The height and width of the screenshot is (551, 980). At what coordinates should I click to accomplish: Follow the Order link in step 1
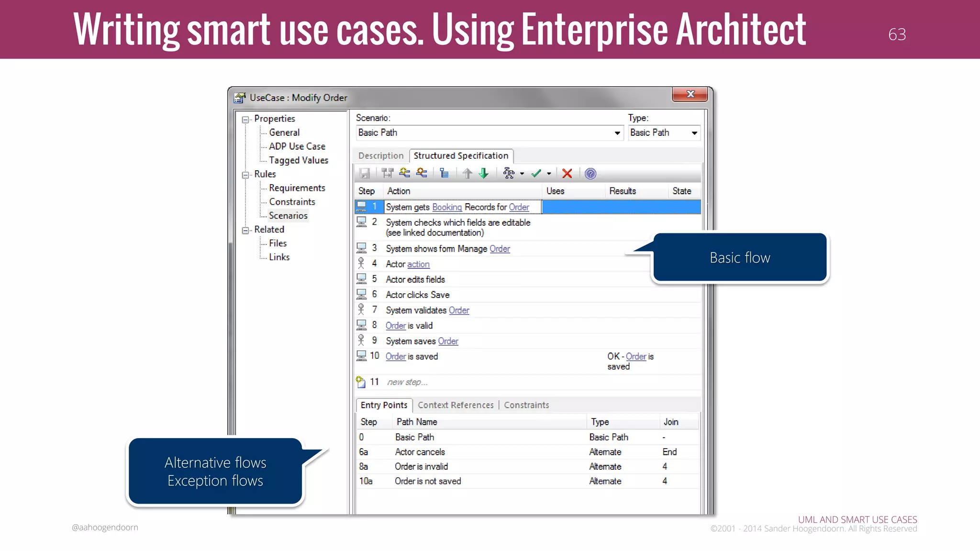[519, 207]
